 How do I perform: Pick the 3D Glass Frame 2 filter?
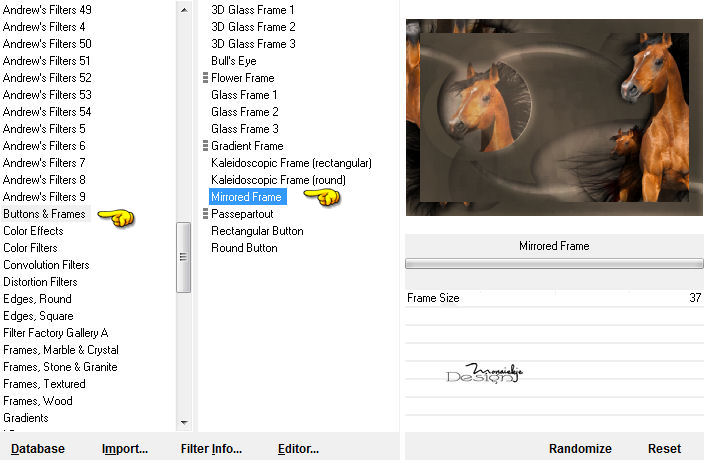coord(253,27)
